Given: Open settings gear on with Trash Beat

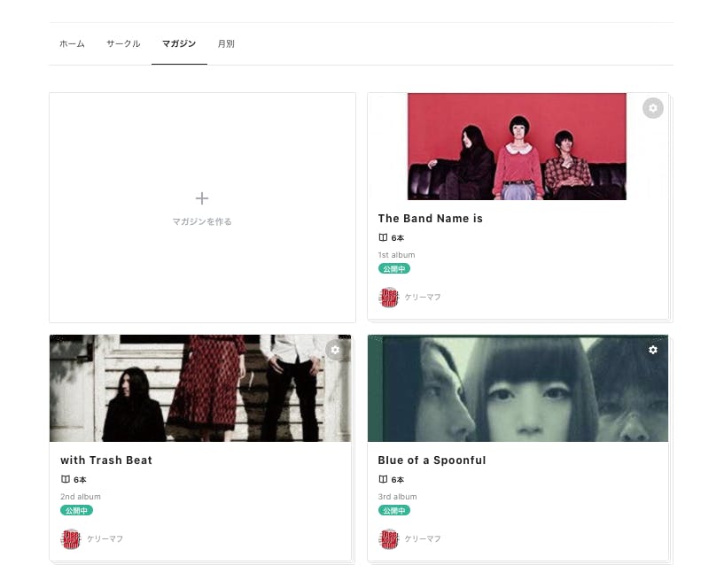Looking at the screenshot, I should tap(335, 350).
